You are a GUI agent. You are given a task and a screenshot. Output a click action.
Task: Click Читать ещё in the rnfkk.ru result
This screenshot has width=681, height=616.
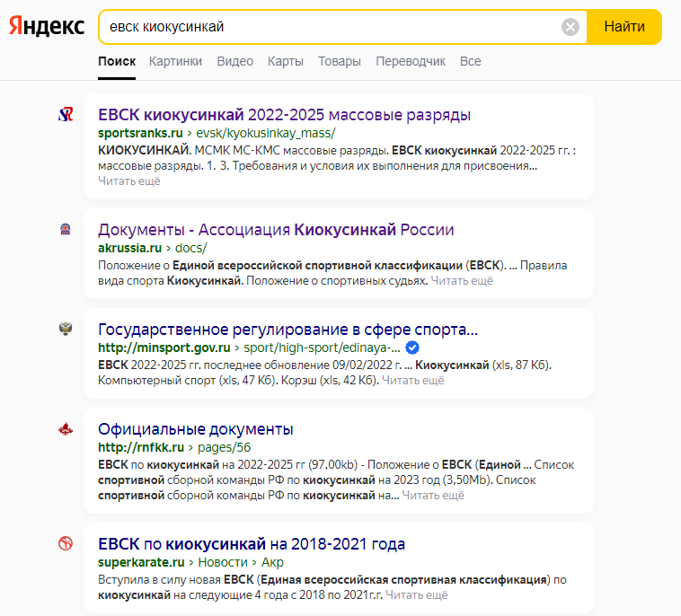point(433,496)
